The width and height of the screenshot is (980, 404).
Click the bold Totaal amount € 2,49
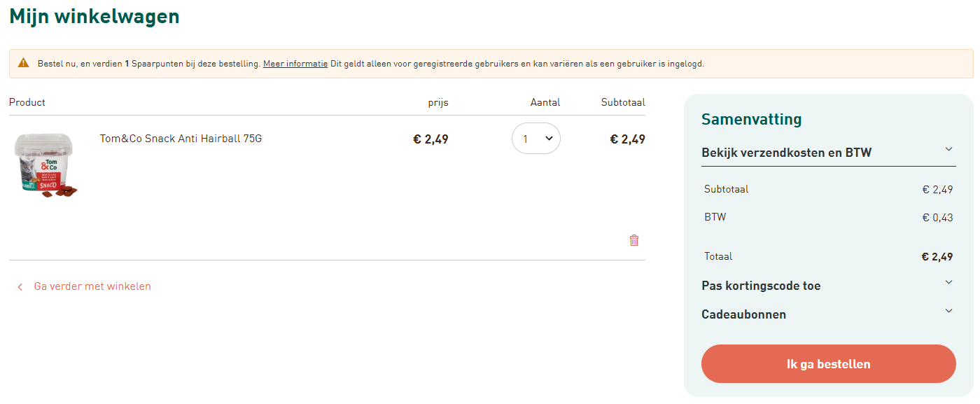point(937,257)
